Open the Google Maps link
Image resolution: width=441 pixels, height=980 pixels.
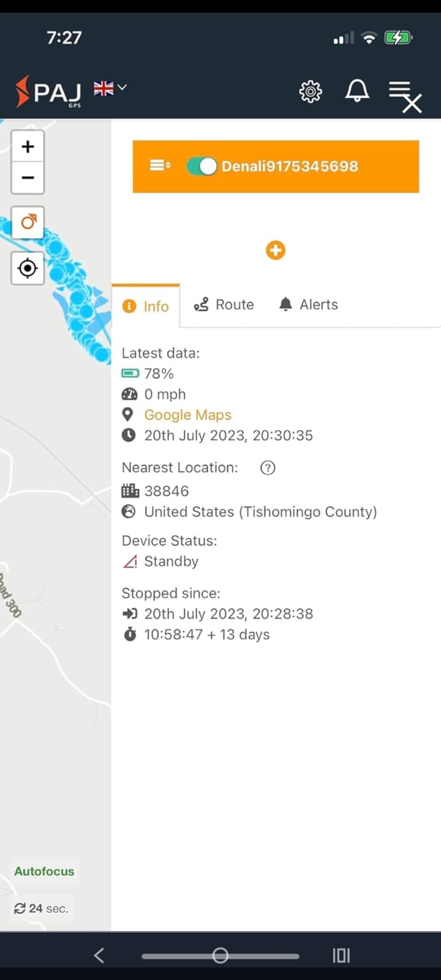point(187,415)
